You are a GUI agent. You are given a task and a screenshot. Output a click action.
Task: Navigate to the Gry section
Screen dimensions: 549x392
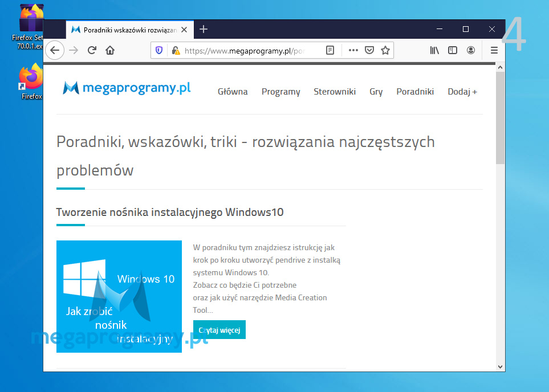pyautogui.click(x=376, y=92)
